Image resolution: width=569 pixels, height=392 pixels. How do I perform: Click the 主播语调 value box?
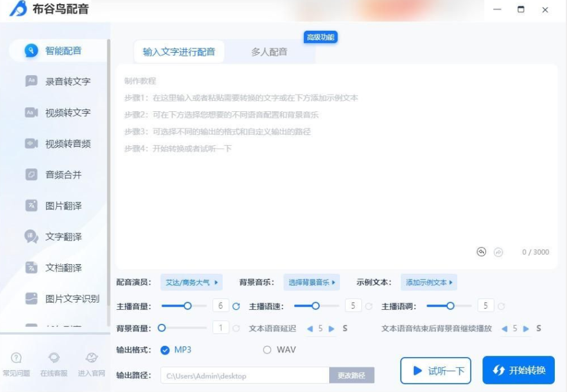(486, 306)
